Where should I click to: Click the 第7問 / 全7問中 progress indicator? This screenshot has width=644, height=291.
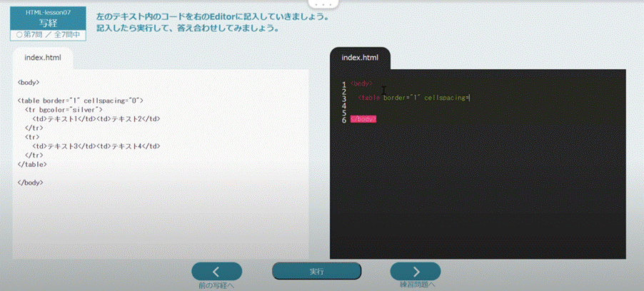tap(48, 34)
